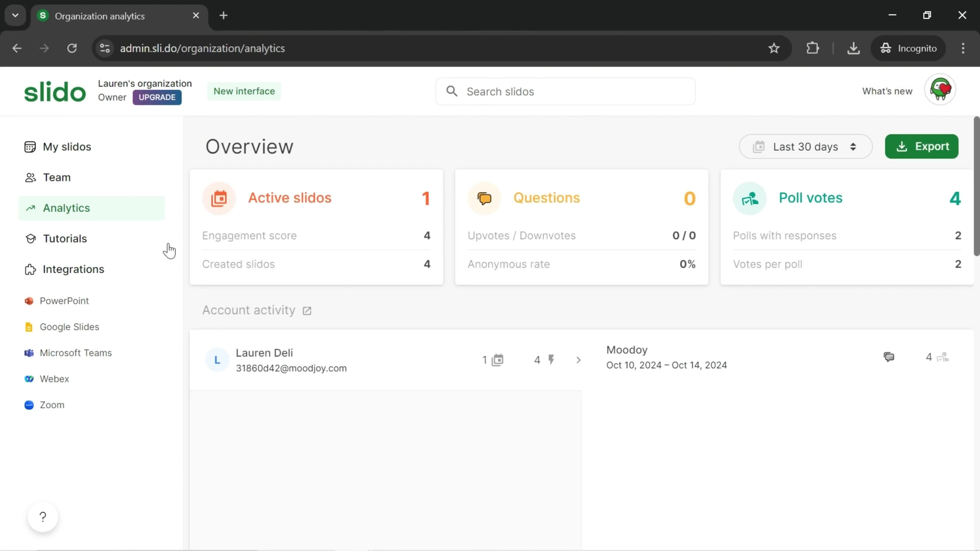Select the Google Slides integration menu item

(x=69, y=326)
